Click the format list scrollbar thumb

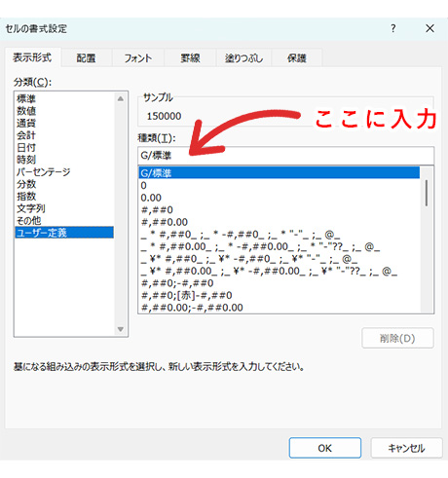click(427, 193)
